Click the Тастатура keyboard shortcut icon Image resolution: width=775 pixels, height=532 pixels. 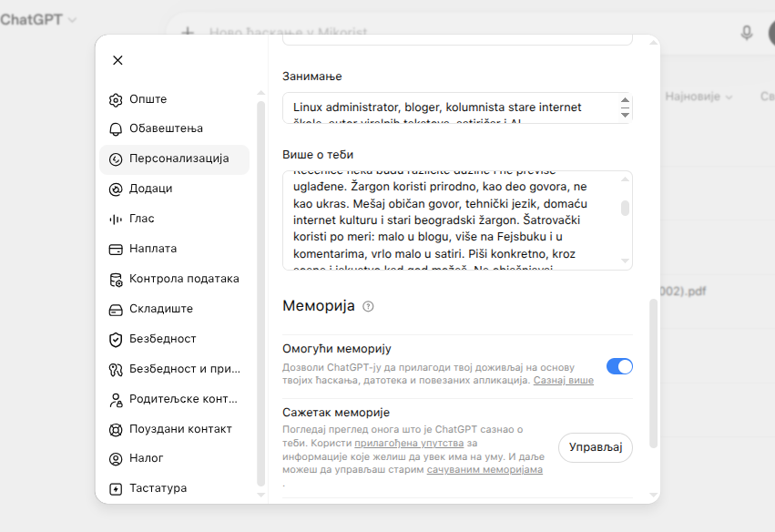[116, 489]
